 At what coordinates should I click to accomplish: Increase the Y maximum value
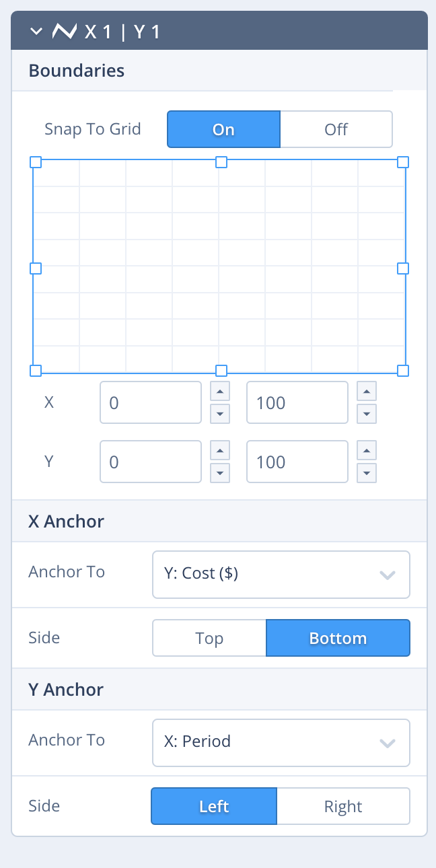point(366,451)
